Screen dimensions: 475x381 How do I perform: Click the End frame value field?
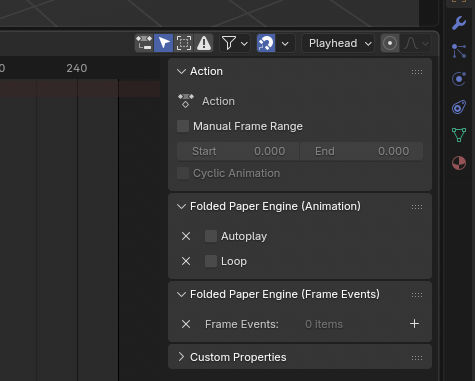[x=362, y=151]
